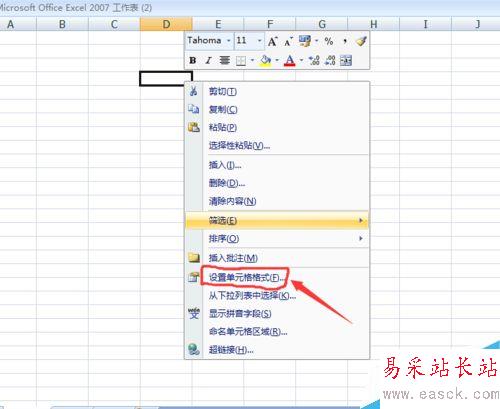The width and height of the screenshot is (500, 409).
Task: Toggle italic formatting in mini toolbar
Action: (x=208, y=60)
